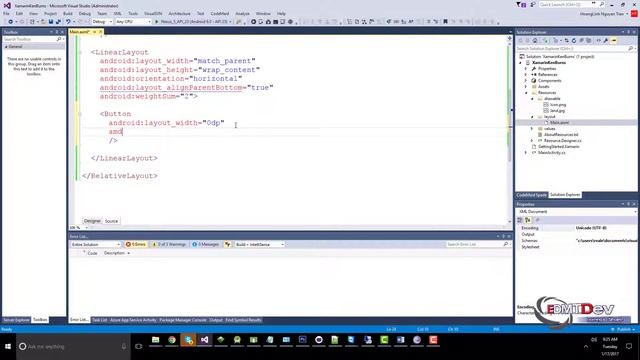Click Refresh icon in Solution Explorer toolbar

(x=574, y=40)
